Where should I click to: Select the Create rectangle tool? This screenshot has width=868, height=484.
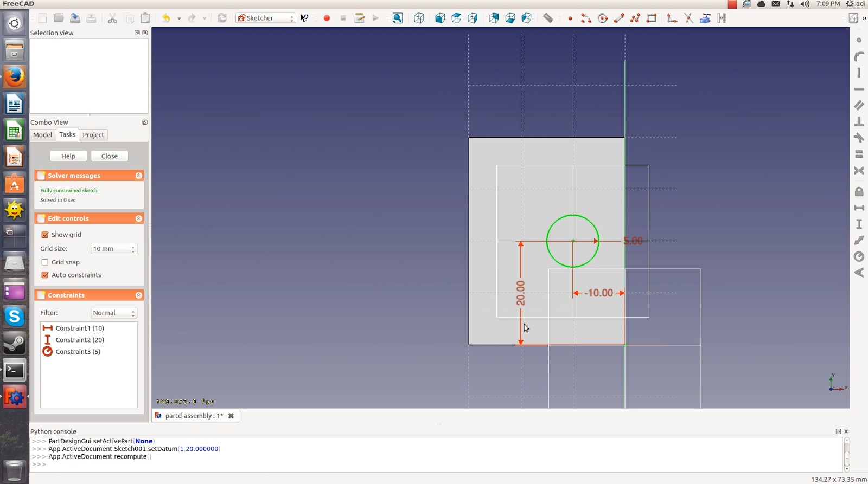(651, 18)
